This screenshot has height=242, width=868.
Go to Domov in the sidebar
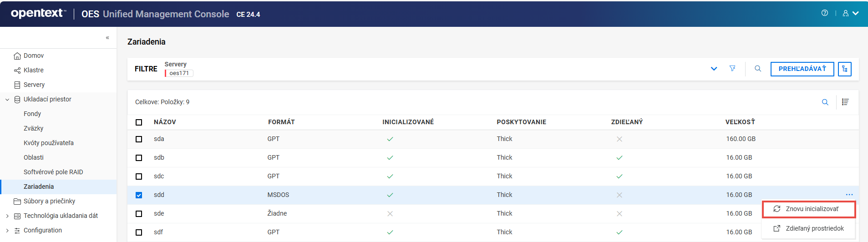point(34,55)
